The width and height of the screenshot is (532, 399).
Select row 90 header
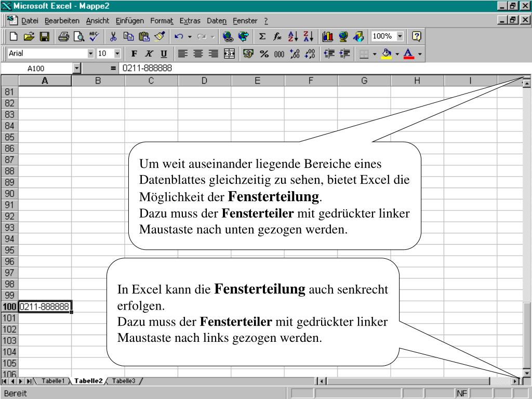[9, 193]
